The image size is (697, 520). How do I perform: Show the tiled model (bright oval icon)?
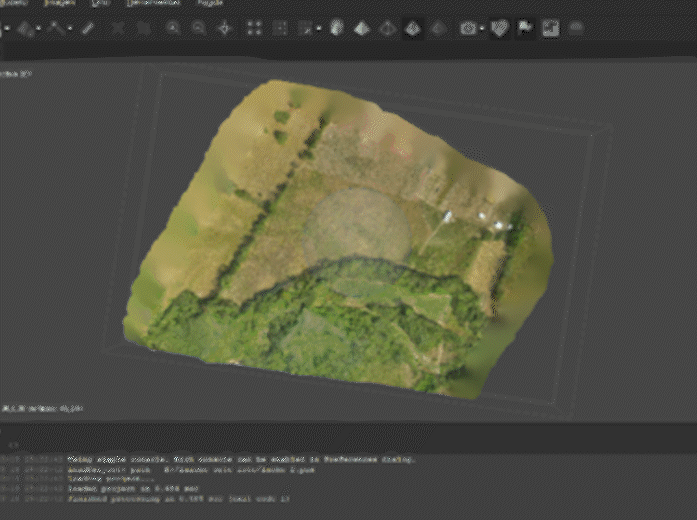[x=337, y=28]
